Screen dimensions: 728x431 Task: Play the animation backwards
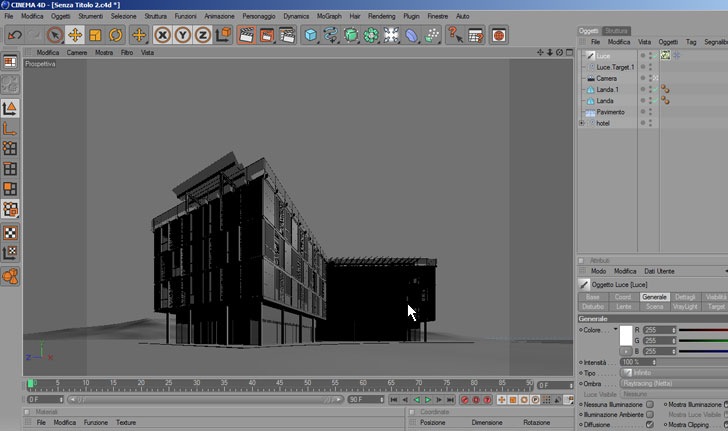pyautogui.click(x=416, y=399)
